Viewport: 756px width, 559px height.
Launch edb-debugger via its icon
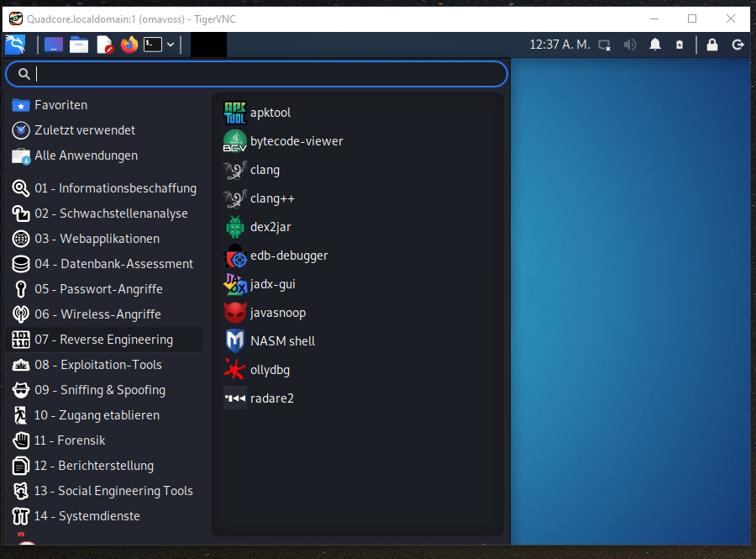click(235, 256)
